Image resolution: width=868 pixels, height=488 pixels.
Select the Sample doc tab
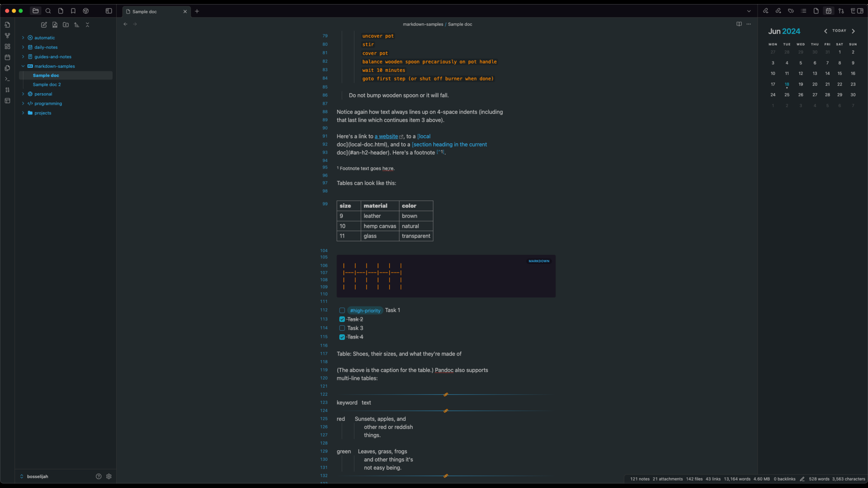156,11
